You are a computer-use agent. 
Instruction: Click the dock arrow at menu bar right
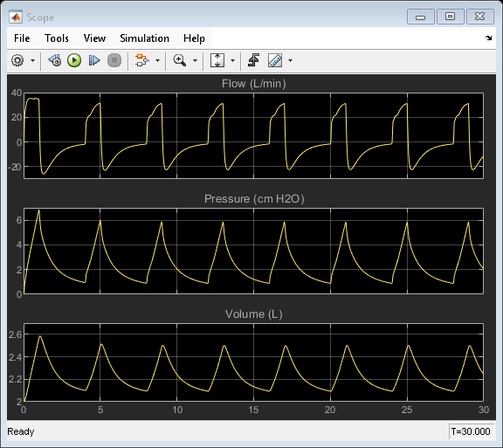488,38
